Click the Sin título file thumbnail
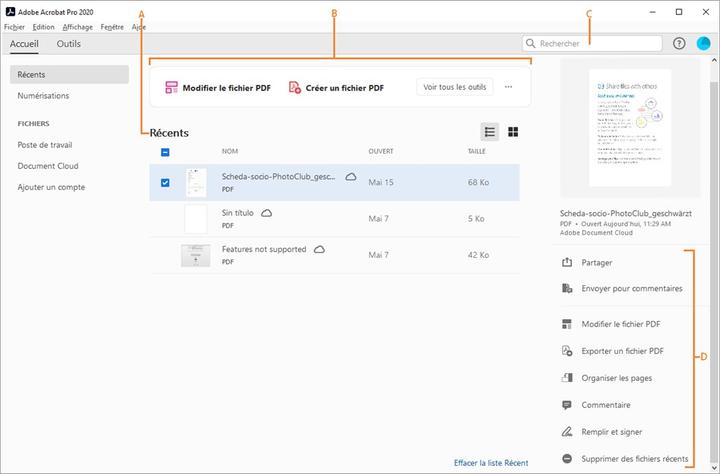This screenshot has width=720, height=474. pos(196,219)
